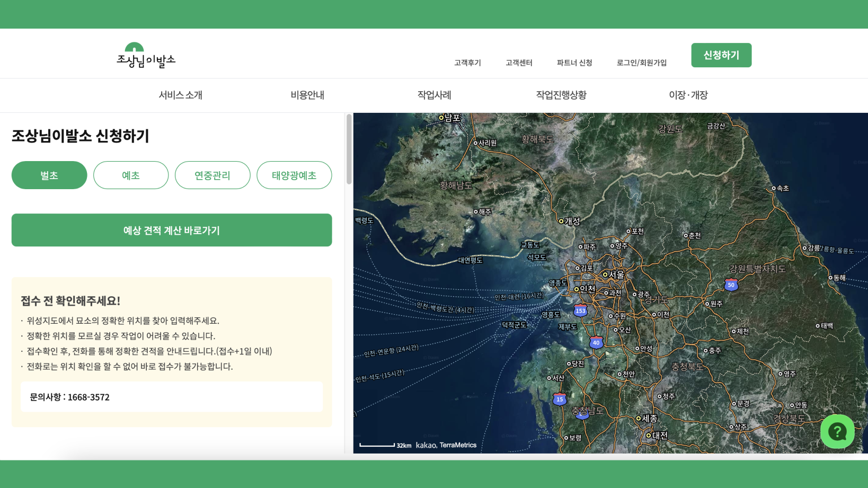Click the 서울 city marker on the map
Image resolution: width=868 pixels, height=488 pixels.
605,274
